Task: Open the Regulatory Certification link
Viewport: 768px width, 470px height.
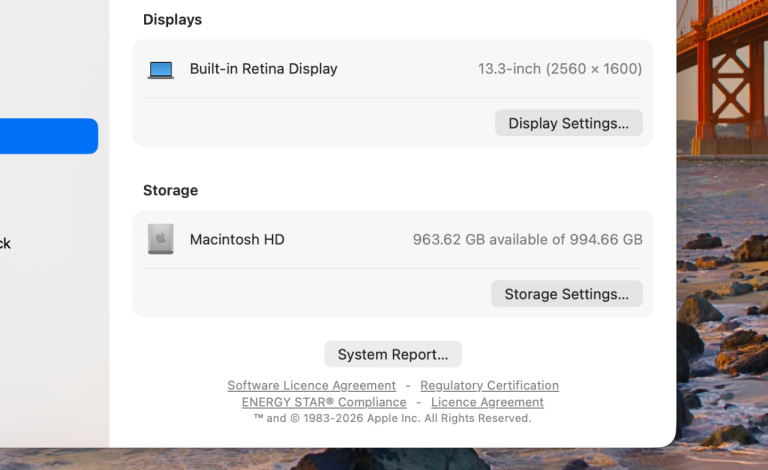Action: [489, 385]
